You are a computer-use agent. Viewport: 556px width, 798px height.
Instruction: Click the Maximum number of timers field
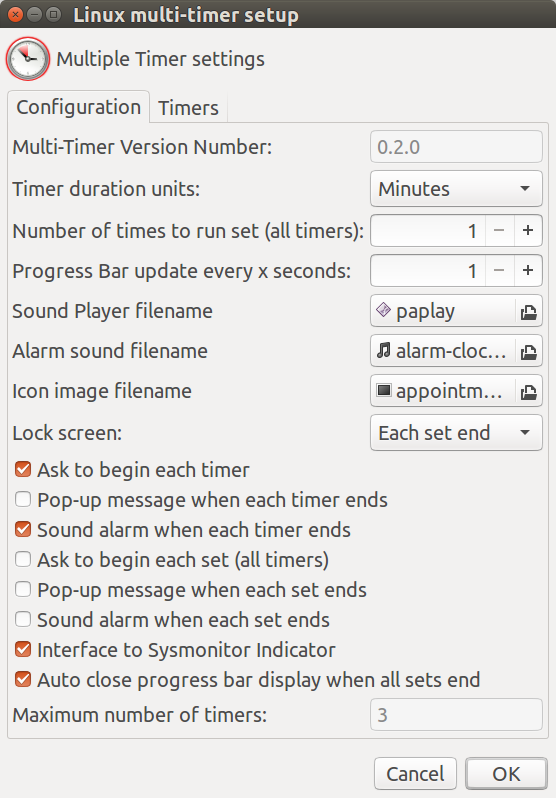coord(456,715)
